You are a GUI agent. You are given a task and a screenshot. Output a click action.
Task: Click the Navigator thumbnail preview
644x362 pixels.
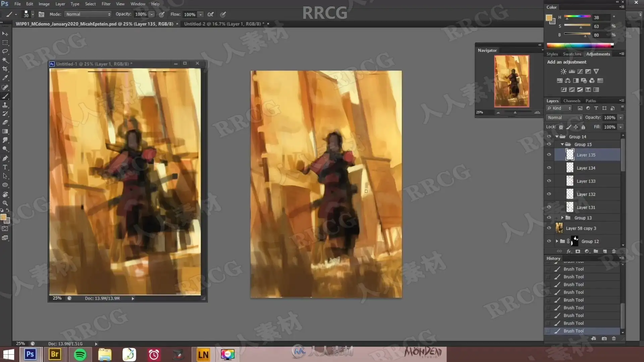[x=512, y=81]
